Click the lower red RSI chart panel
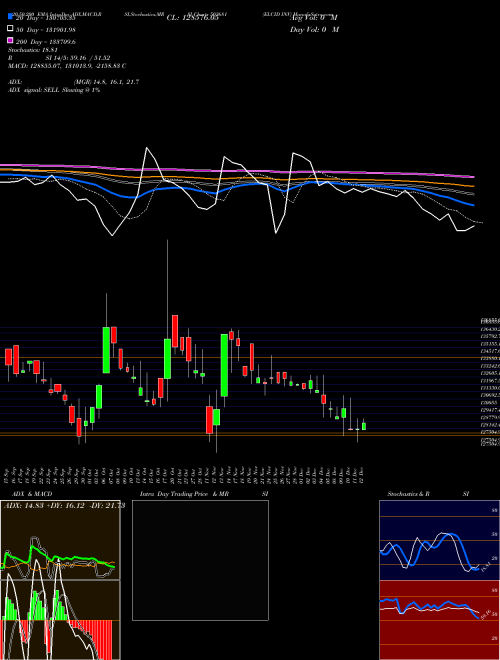The width and height of the screenshot is (500, 660). tap(439, 620)
